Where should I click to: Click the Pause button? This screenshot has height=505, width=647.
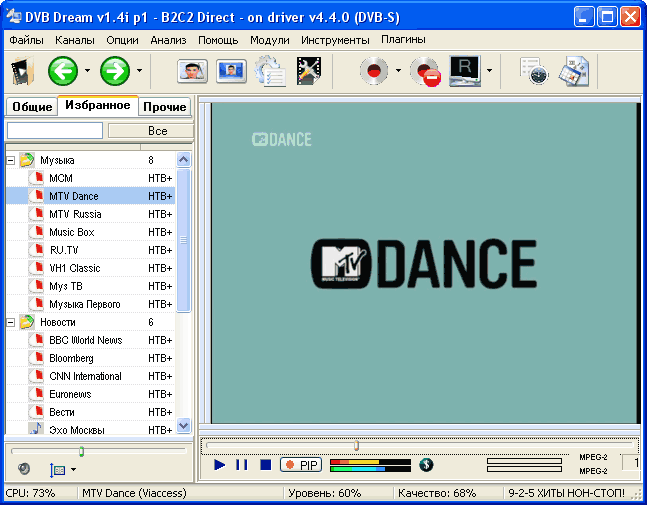pyautogui.click(x=242, y=465)
